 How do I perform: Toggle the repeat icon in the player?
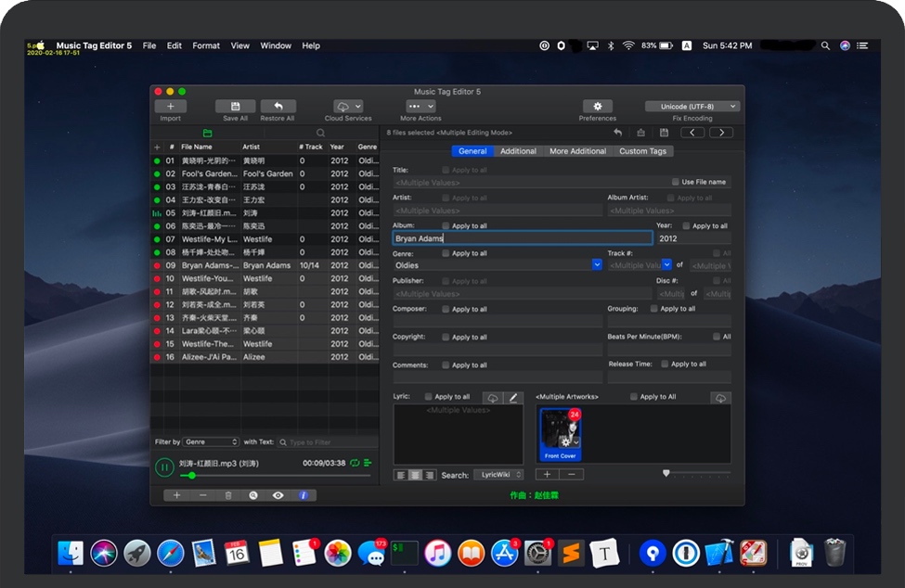pos(354,463)
